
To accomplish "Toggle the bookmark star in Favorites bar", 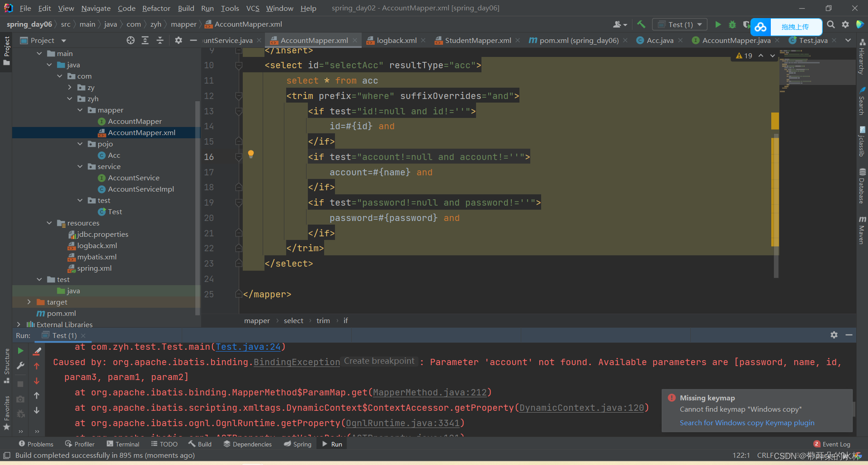I will 7,427.
